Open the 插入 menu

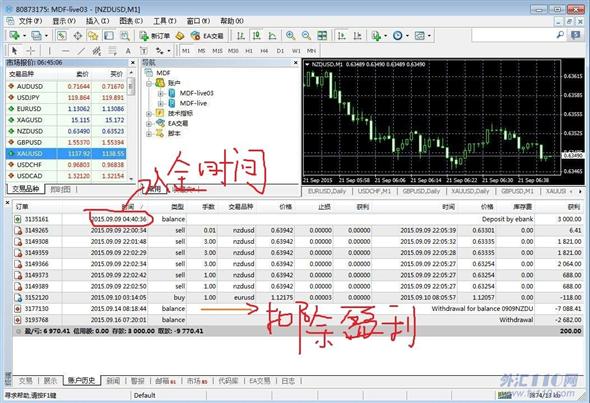coord(97,21)
